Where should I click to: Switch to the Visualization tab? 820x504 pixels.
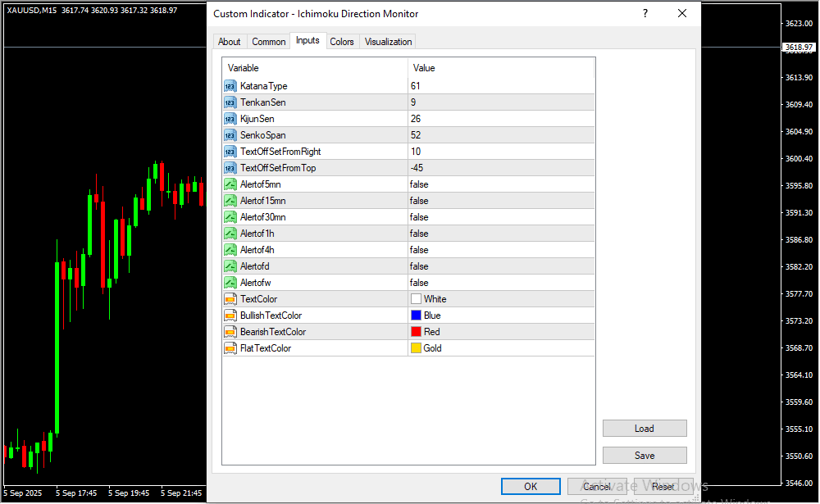388,42
